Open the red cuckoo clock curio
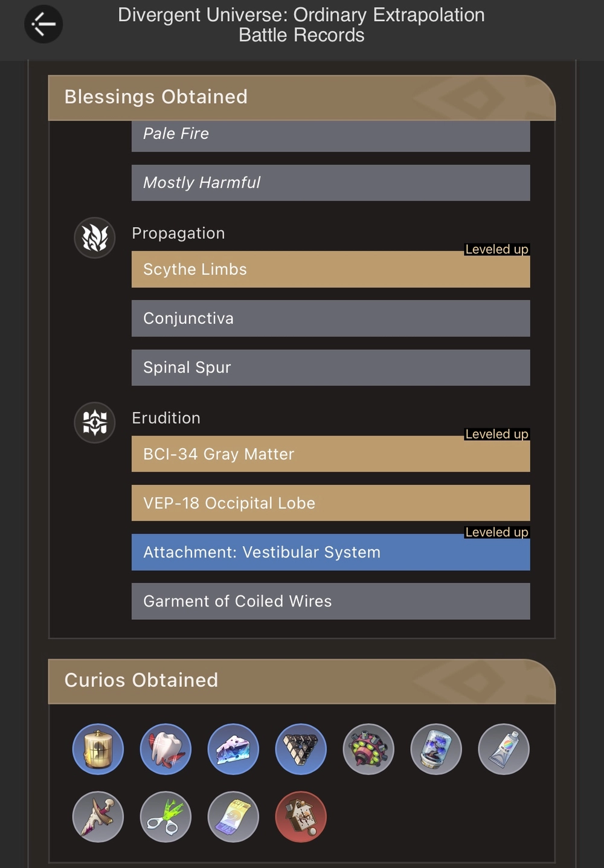This screenshot has height=868, width=604. [301, 817]
